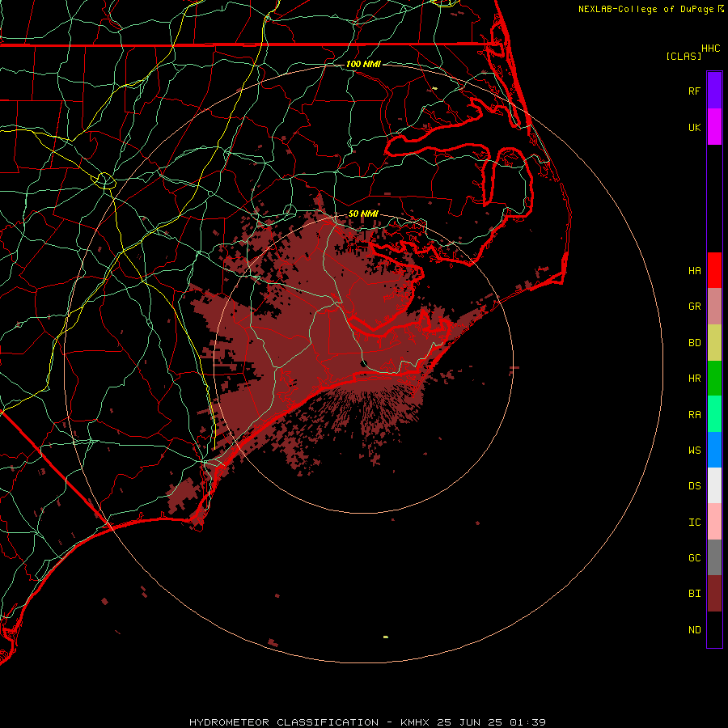The width and height of the screenshot is (728, 728).
Task: Click the 'WS' legend label
Action: (694, 451)
